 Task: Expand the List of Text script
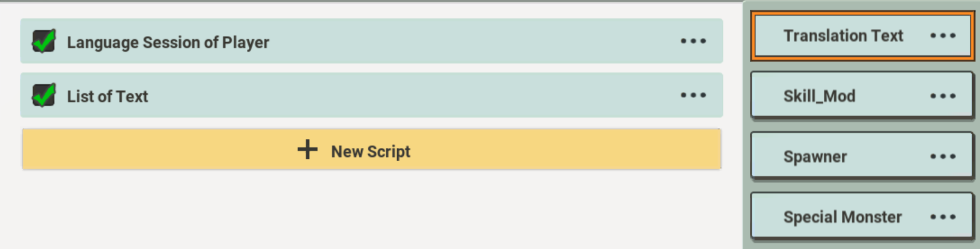click(x=108, y=97)
